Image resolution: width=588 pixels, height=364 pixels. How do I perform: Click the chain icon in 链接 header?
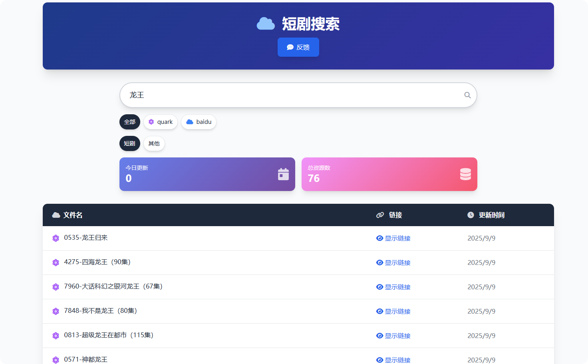[x=380, y=215]
